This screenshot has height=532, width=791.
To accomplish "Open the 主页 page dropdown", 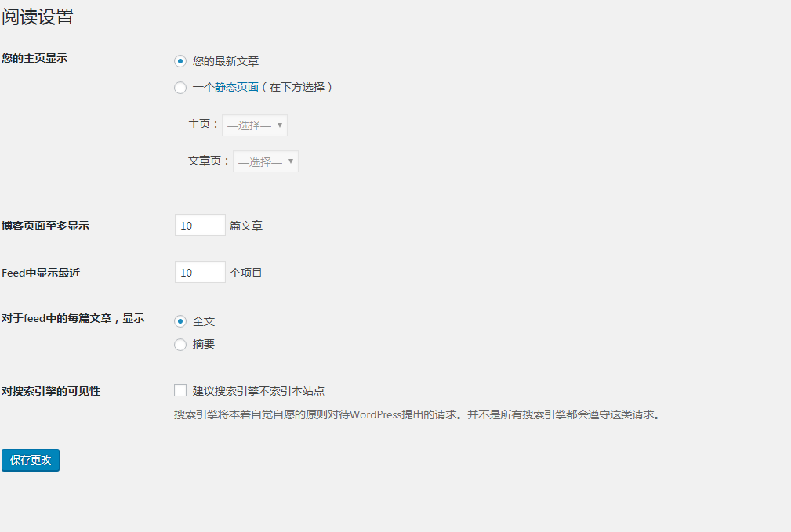I will (255, 125).
